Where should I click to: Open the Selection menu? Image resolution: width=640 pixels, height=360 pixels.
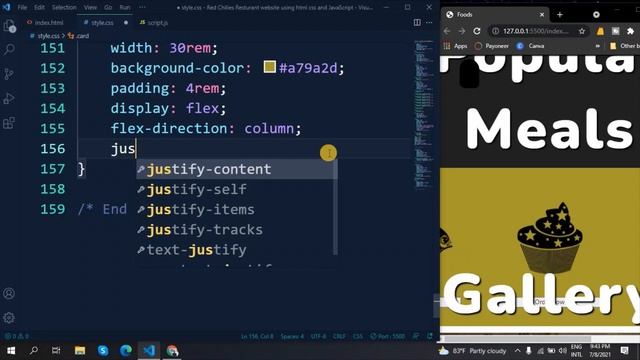(64, 7)
